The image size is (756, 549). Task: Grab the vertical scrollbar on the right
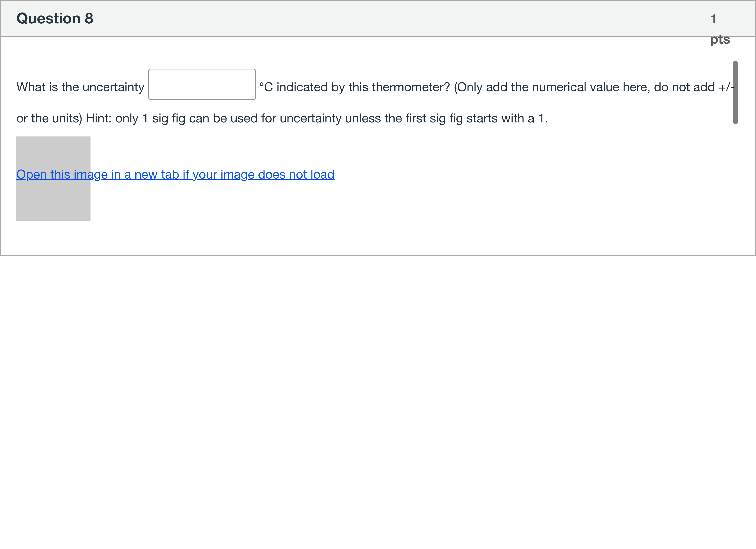point(735,92)
